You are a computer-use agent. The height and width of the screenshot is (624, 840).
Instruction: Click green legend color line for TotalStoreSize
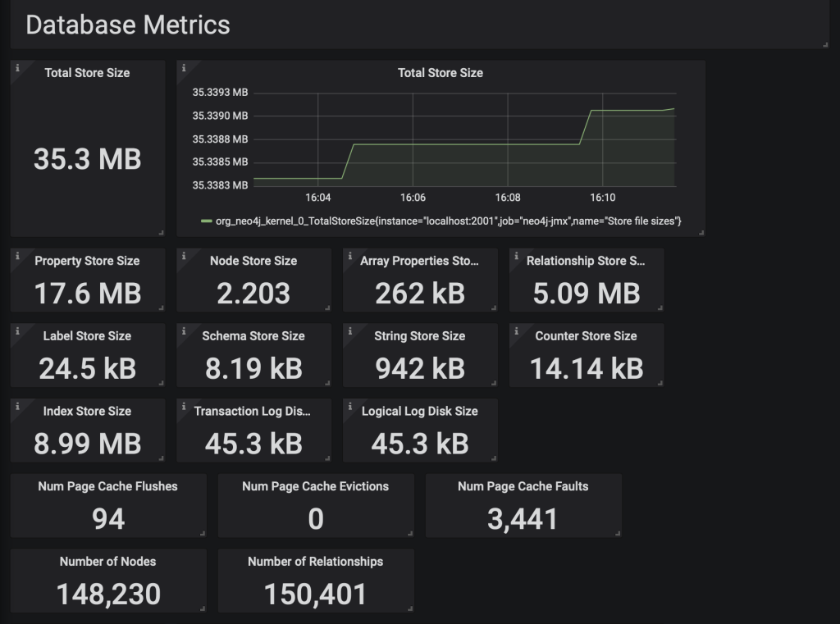[206, 221]
